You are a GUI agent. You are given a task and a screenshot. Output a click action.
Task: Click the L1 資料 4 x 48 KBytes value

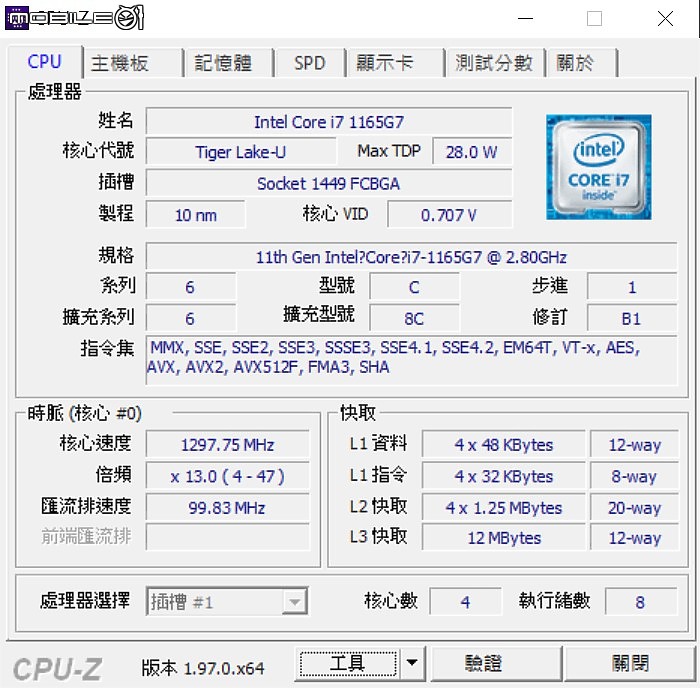[504, 444]
